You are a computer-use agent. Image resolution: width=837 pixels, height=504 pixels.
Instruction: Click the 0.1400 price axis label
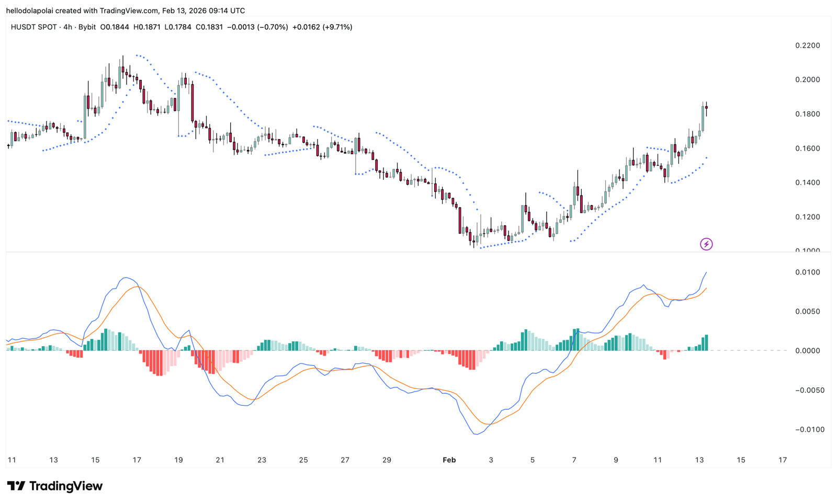point(807,183)
